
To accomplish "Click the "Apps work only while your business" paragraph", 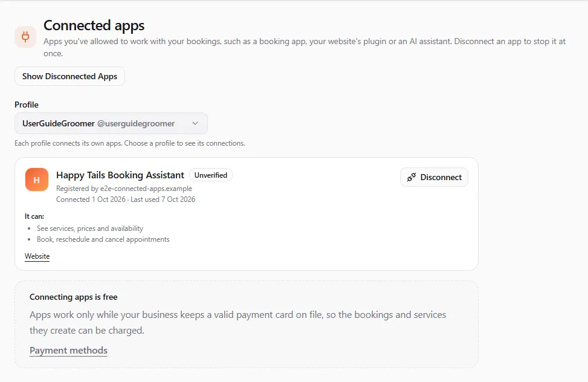I will (x=237, y=322).
